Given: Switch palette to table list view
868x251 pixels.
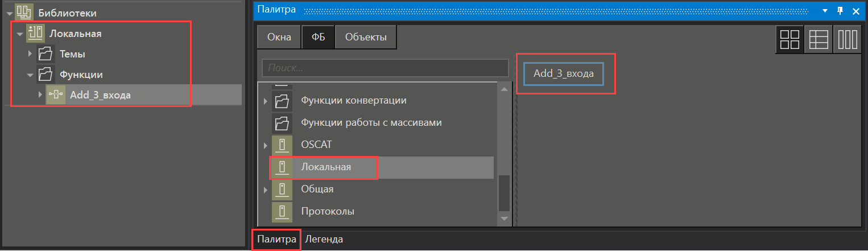Looking at the screenshot, I should click(x=819, y=40).
